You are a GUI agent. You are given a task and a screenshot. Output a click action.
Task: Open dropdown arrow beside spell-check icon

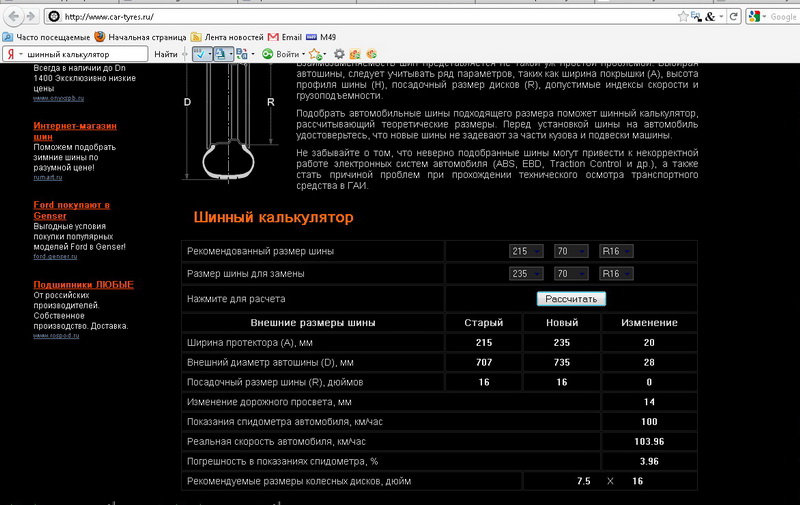pyautogui.click(x=209, y=54)
